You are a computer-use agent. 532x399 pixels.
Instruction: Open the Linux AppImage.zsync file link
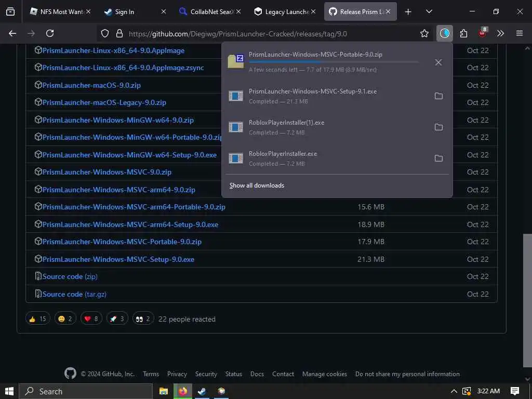pos(123,68)
